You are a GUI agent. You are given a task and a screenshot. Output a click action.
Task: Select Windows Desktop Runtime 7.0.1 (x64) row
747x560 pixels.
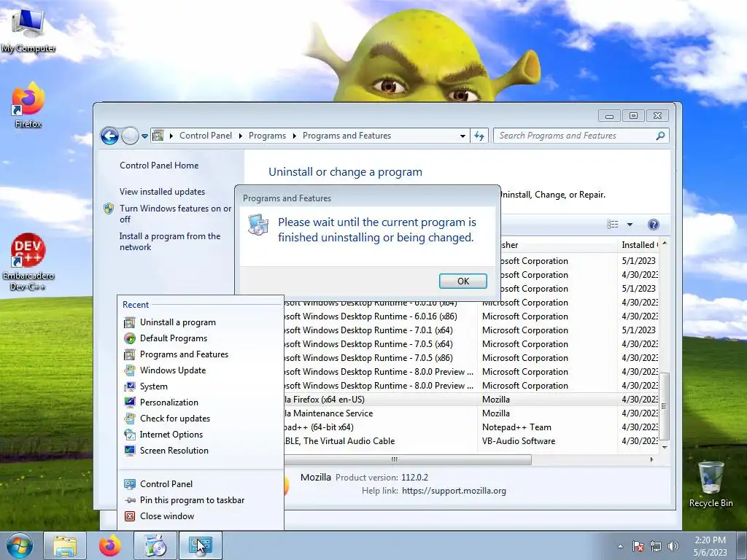click(471, 330)
